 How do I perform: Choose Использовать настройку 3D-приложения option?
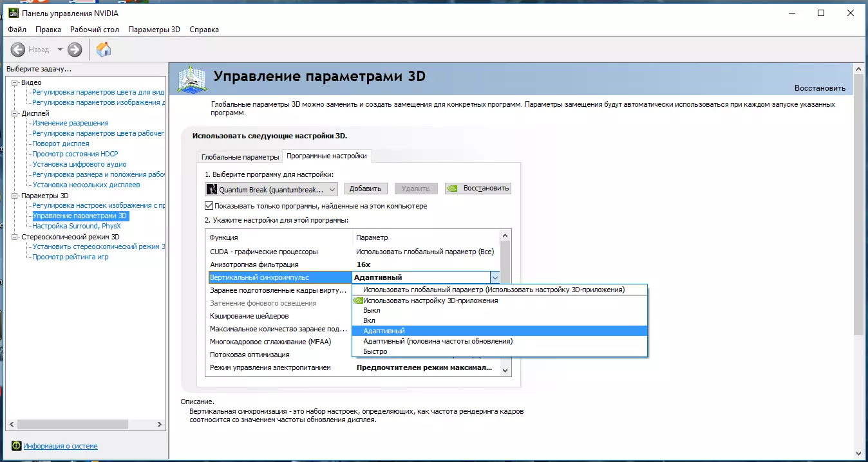(500, 300)
